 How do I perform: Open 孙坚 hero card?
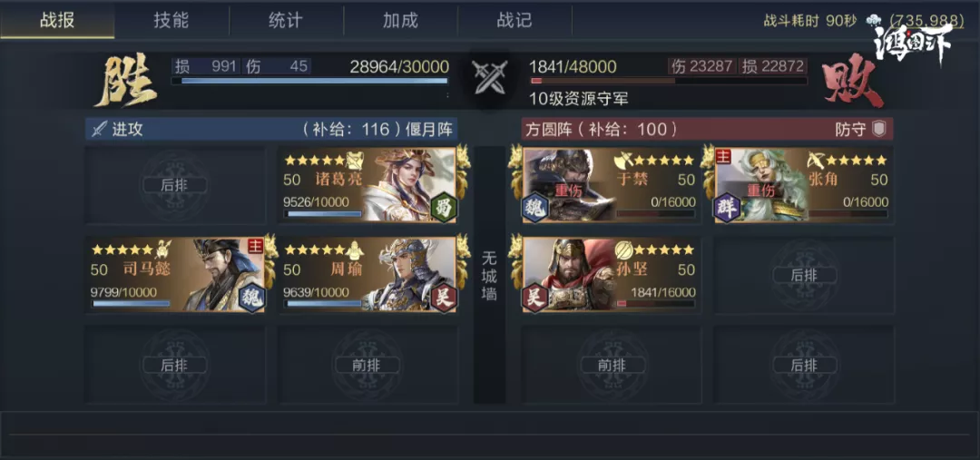click(612, 275)
